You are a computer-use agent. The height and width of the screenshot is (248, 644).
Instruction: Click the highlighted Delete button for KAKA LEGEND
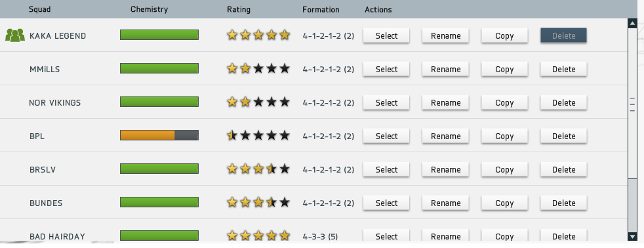pyautogui.click(x=563, y=35)
